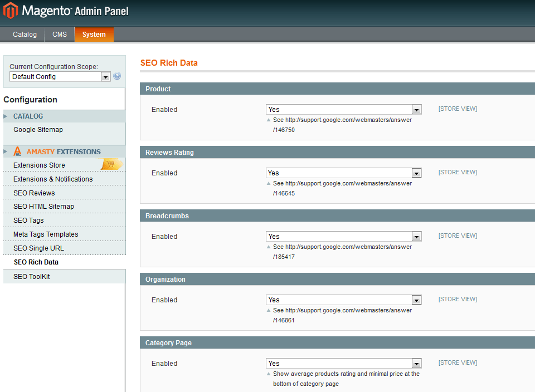Open the Breadcrumbs Enabled dropdown
Image resolution: width=535 pixels, height=392 pixels.
click(416, 236)
